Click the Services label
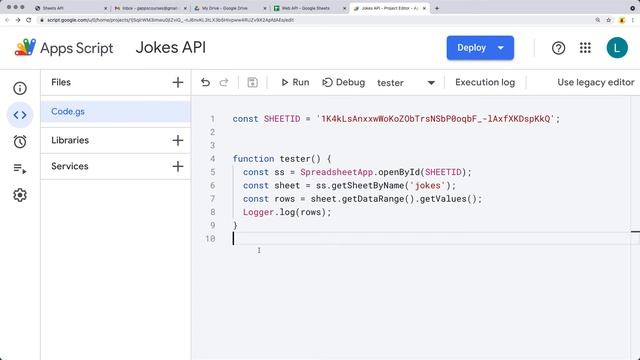The height and width of the screenshot is (360, 640). click(x=70, y=166)
